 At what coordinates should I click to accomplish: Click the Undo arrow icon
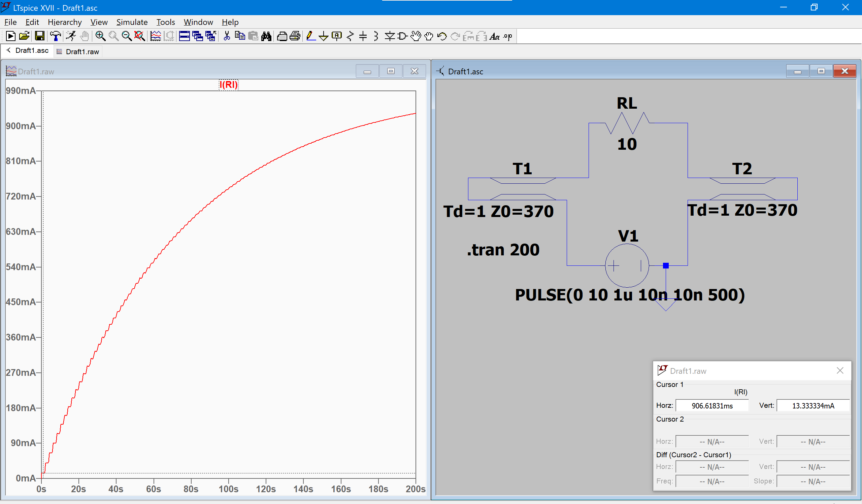(442, 36)
